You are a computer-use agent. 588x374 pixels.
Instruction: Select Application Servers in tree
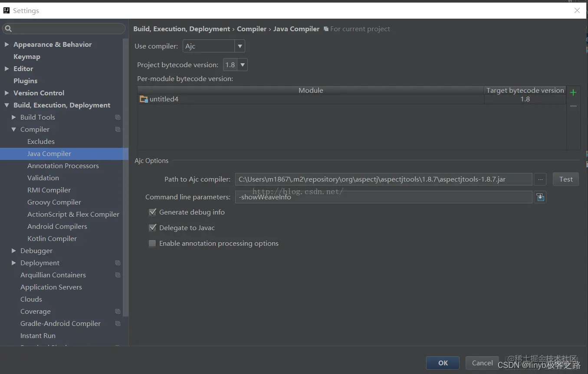tap(51, 287)
